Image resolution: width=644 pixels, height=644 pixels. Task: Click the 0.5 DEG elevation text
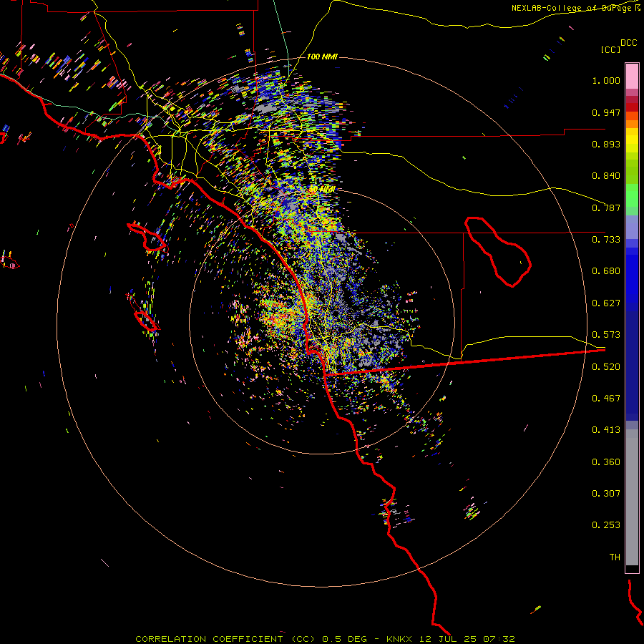[346, 639]
